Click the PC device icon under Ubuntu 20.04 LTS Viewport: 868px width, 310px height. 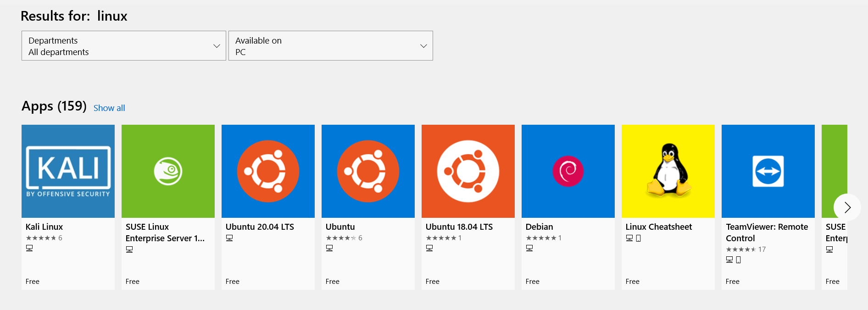229,238
